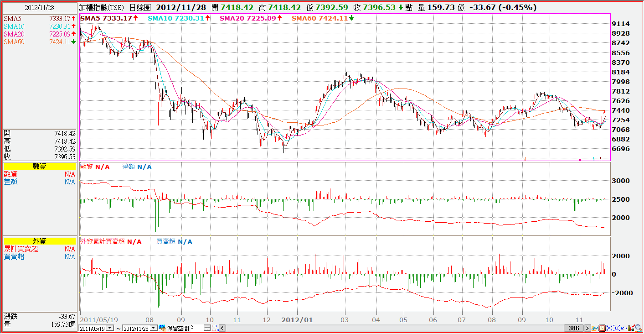
Task: Click the expand chart arrows icon
Action: tap(617, 328)
